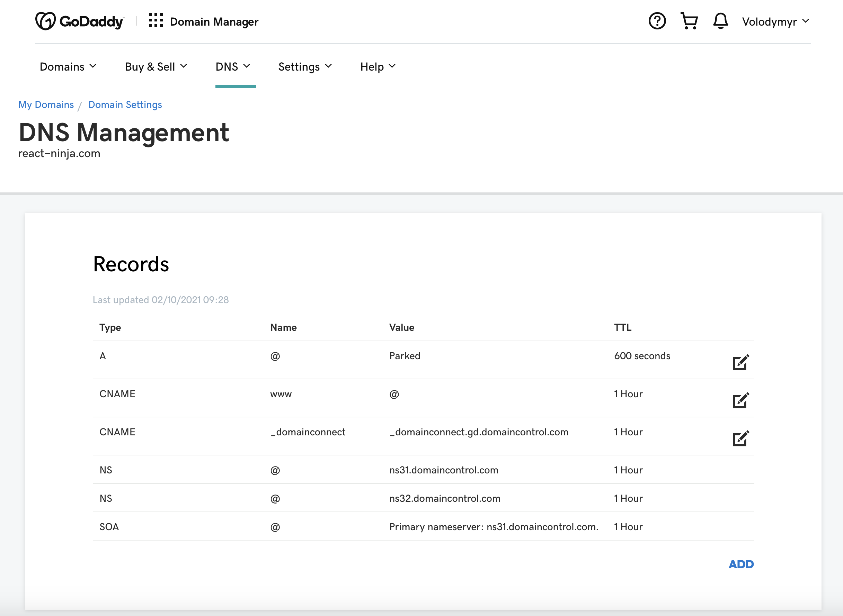Screen dimensions: 843x616
Task: Click the react-ninja.com domain name
Action: (x=59, y=153)
